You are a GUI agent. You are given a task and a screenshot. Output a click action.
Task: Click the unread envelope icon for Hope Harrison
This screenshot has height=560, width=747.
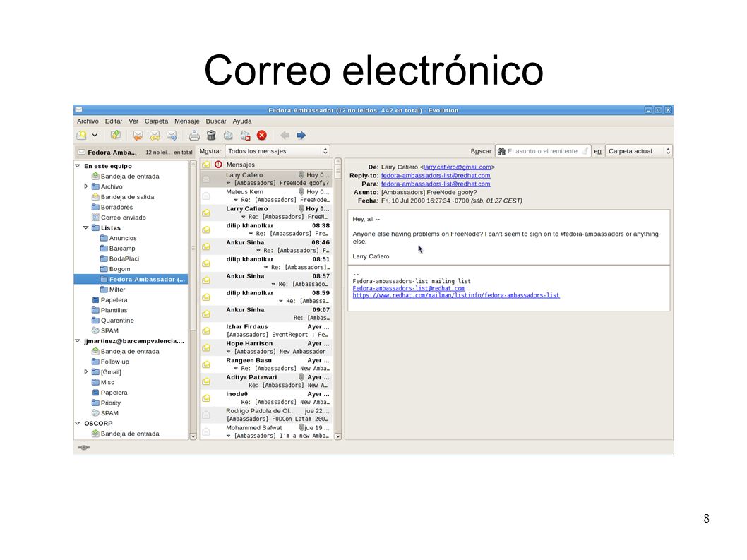click(x=205, y=347)
